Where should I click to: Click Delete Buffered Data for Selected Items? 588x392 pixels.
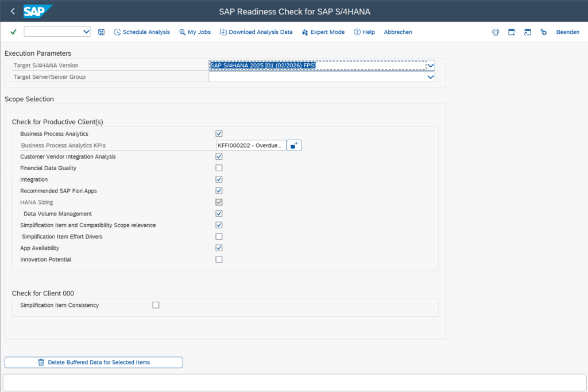pos(94,362)
